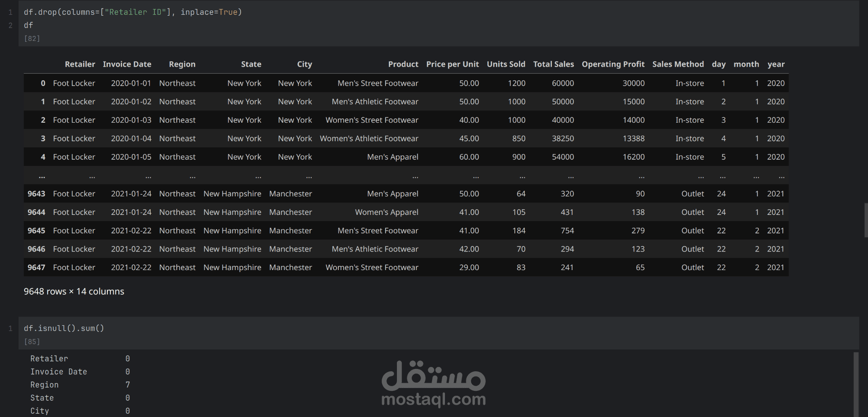Viewport: 868px width, 417px height.
Task: Click the City column header
Action: pyautogui.click(x=304, y=64)
